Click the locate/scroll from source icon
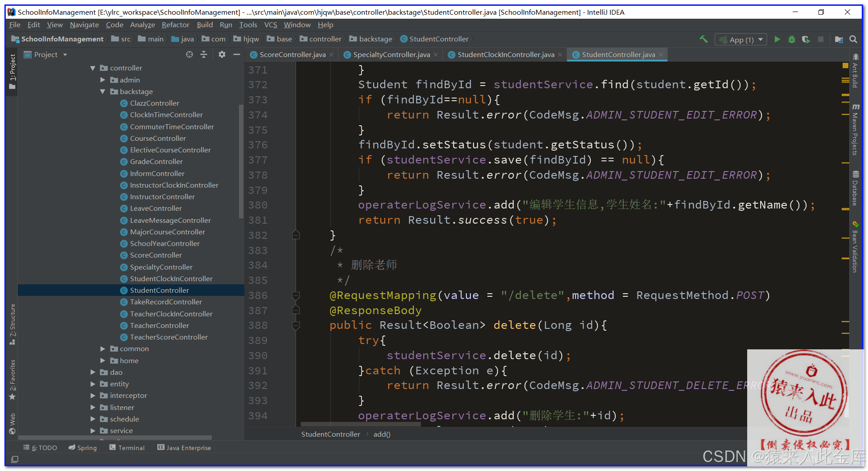868x471 pixels. tap(189, 54)
